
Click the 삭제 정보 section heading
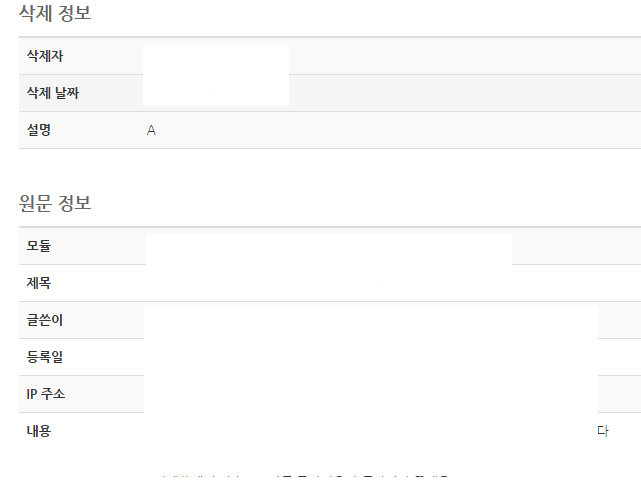[x=55, y=13]
